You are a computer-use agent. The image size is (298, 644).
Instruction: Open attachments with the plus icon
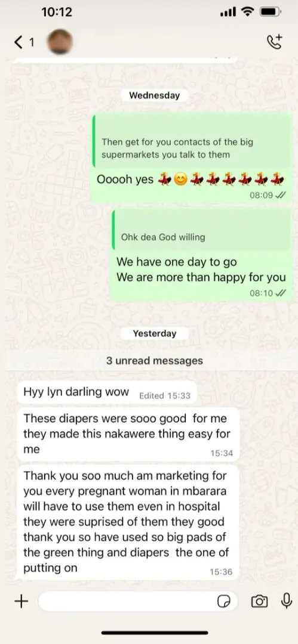point(21,601)
